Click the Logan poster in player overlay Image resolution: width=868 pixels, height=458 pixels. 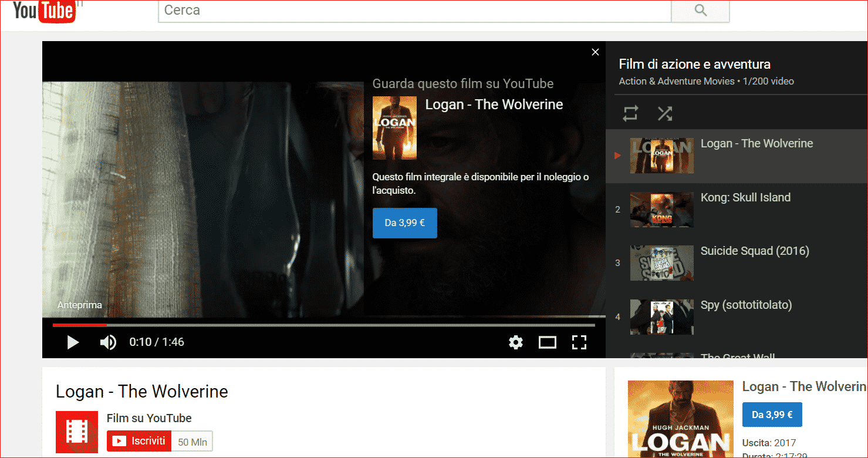[x=394, y=128]
